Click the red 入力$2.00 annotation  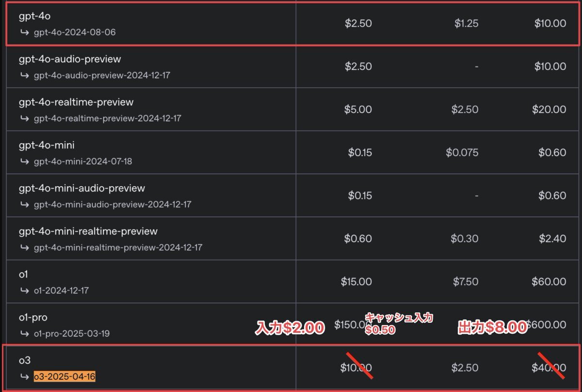[x=290, y=328]
